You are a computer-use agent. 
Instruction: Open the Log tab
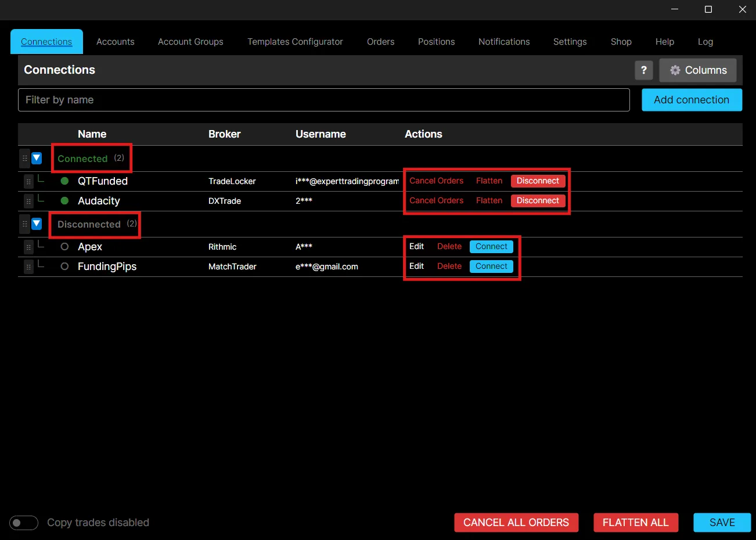point(705,42)
